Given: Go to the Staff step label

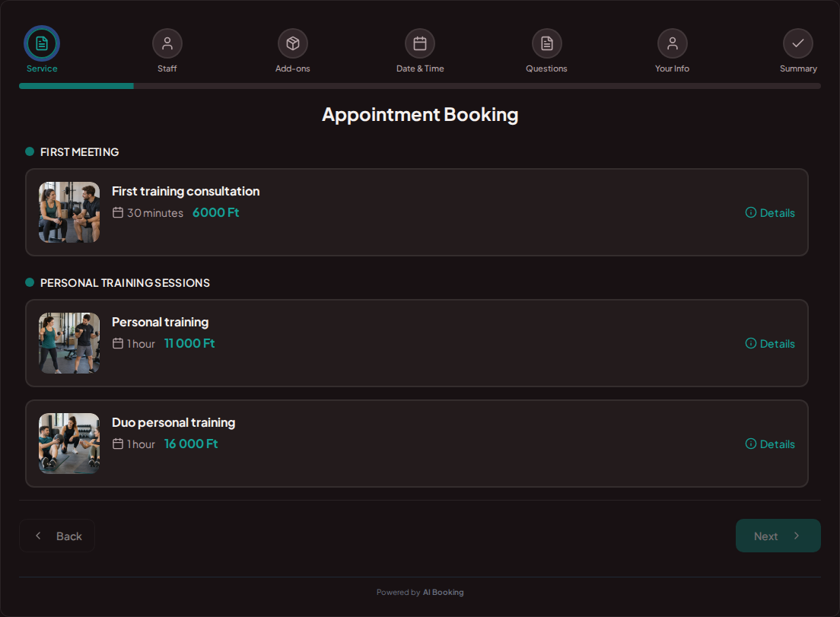Looking at the screenshot, I should pos(167,68).
